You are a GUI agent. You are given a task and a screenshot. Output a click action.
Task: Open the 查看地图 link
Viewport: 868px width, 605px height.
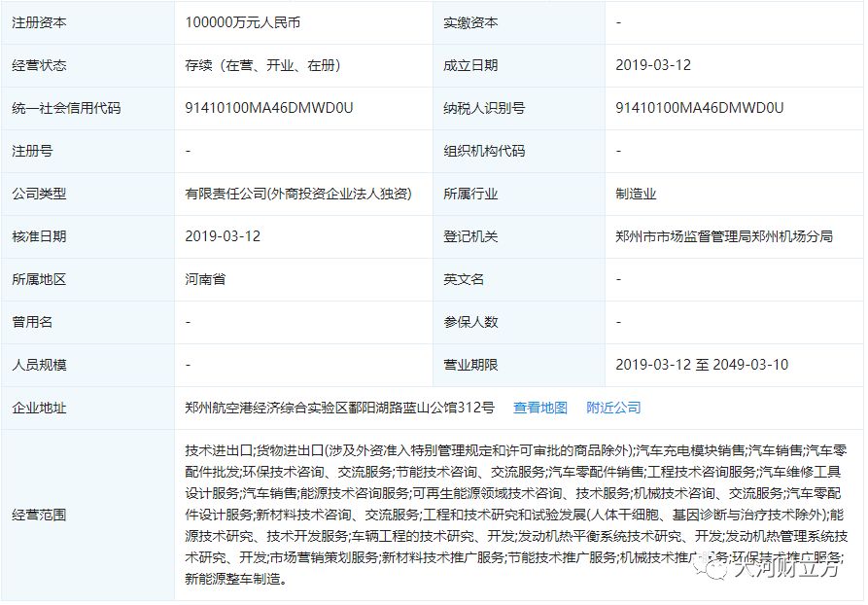539,408
